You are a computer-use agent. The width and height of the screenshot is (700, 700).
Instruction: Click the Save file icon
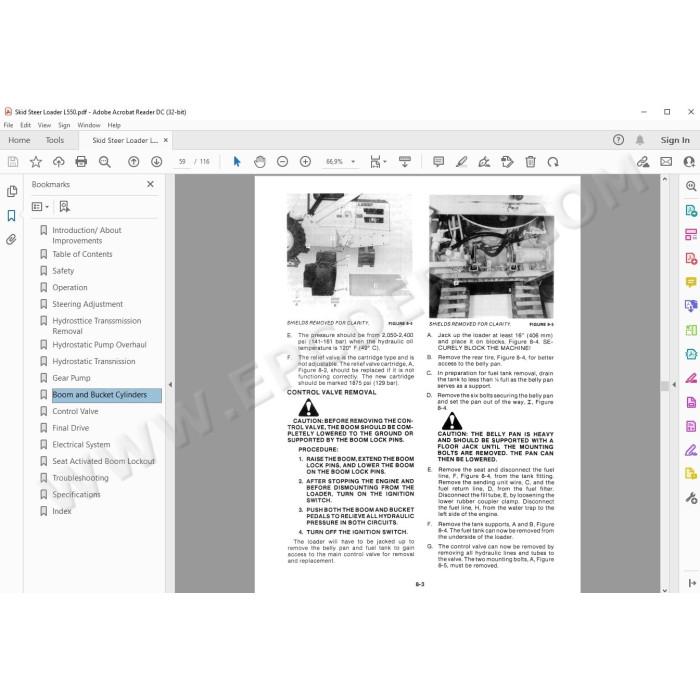13,162
